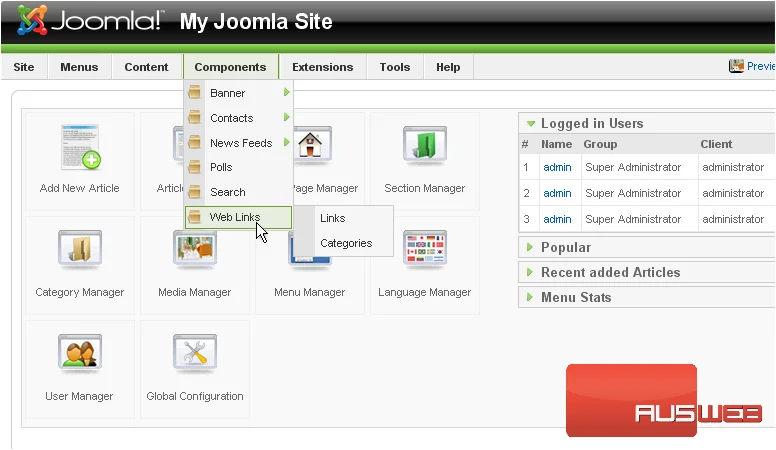Expand the Contacts submenu arrow
The width and height of the screenshot is (776, 450).
pos(286,117)
